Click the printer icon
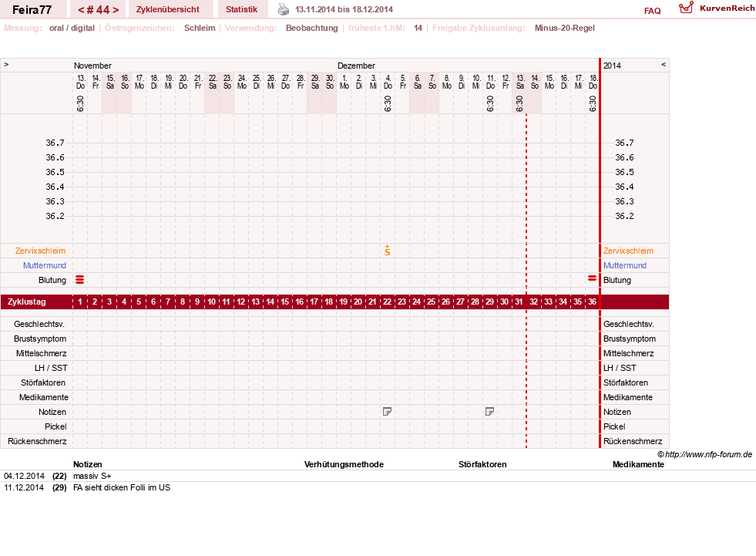The height and width of the screenshot is (556, 756). point(284,9)
